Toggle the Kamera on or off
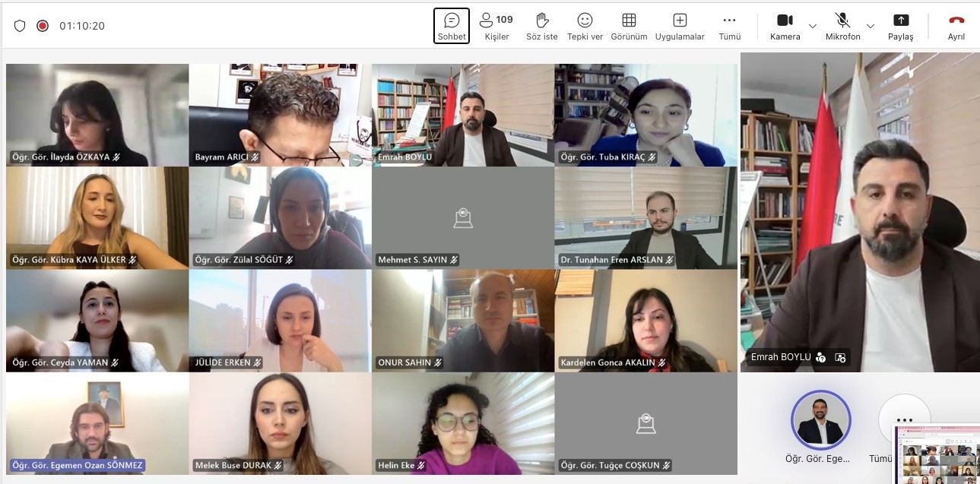This screenshot has width=980, height=484. [x=785, y=26]
